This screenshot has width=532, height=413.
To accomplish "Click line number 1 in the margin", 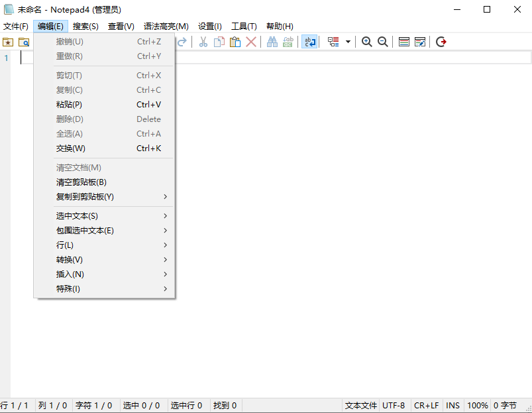I will [x=6, y=58].
